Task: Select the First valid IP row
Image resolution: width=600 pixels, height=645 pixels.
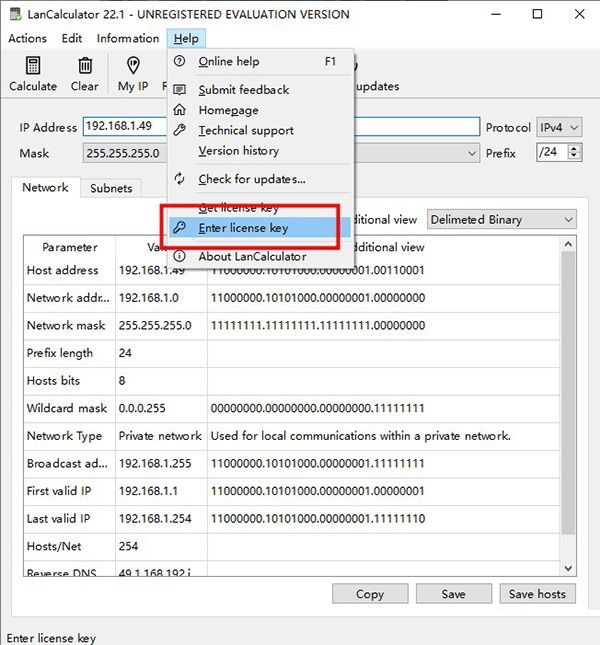Action: point(292,491)
